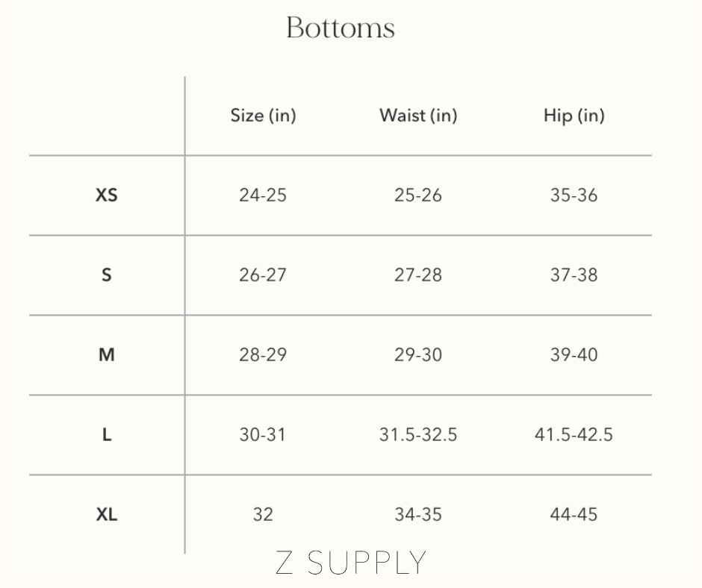Click the XL size value 32

point(263,515)
